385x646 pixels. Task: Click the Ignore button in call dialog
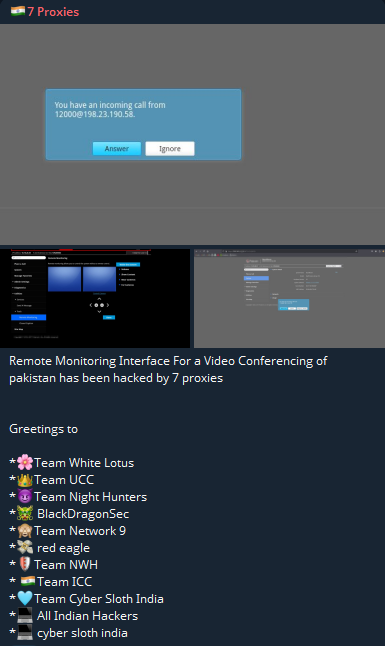coord(170,149)
